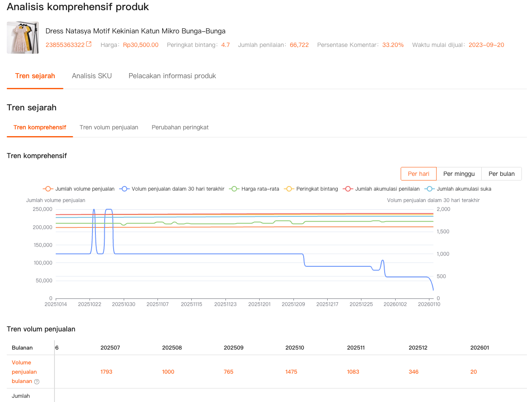Screen dimensions: 532x402
Task: Open Pelacakan informasi produk tab
Action: coord(172,76)
